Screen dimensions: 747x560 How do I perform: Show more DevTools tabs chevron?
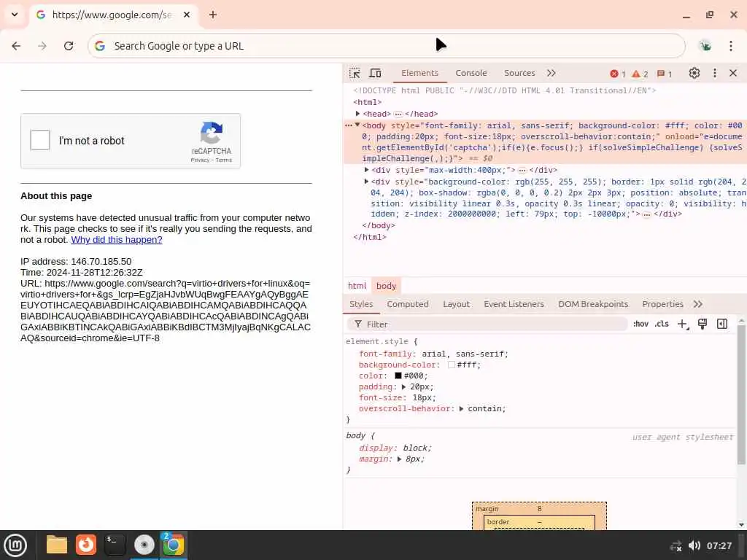click(x=551, y=73)
